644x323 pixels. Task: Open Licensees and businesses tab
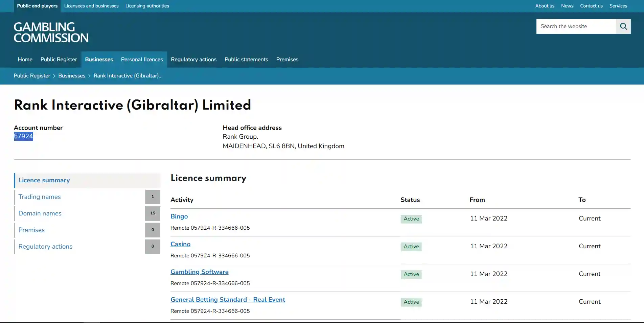pos(91,6)
